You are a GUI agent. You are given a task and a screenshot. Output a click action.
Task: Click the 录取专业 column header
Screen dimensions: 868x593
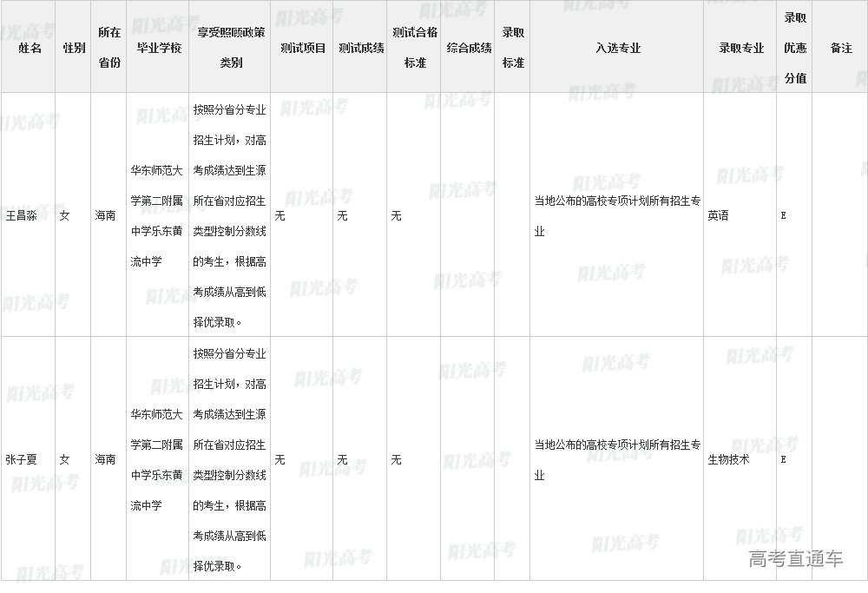(x=741, y=48)
